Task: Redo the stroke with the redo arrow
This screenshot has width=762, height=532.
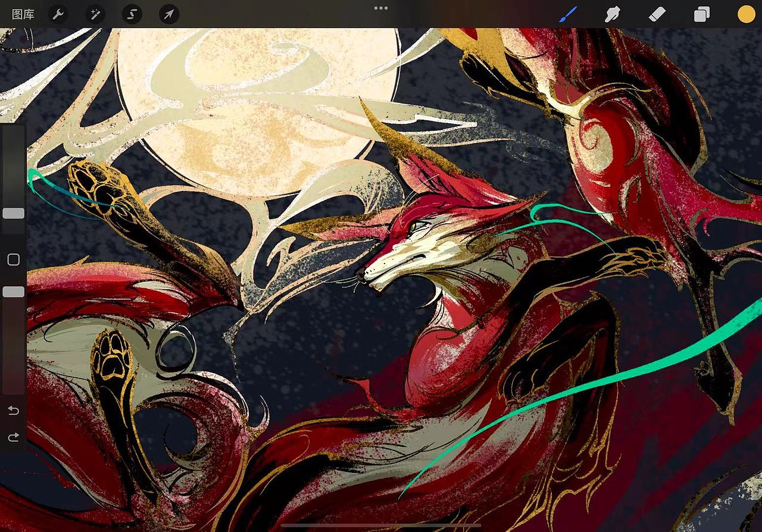Action: click(13, 437)
